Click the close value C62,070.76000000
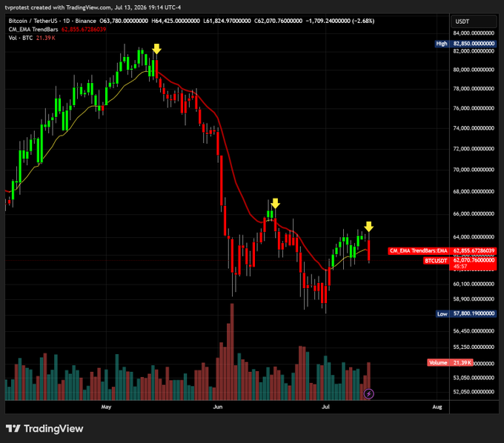The width and height of the screenshot is (504, 443). pos(279,21)
